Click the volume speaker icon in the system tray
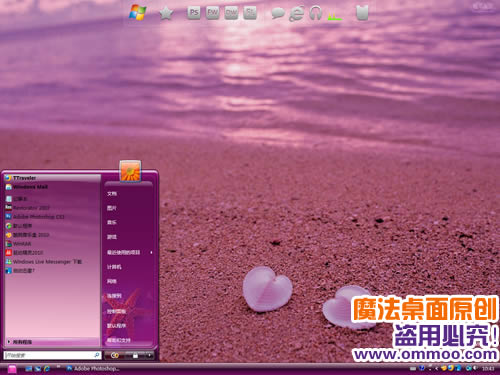 point(475,368)
